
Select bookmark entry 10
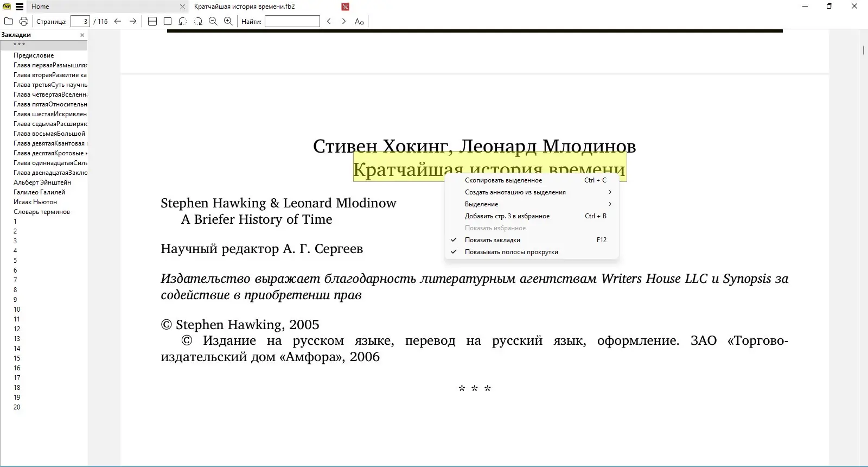click(17, 310)
